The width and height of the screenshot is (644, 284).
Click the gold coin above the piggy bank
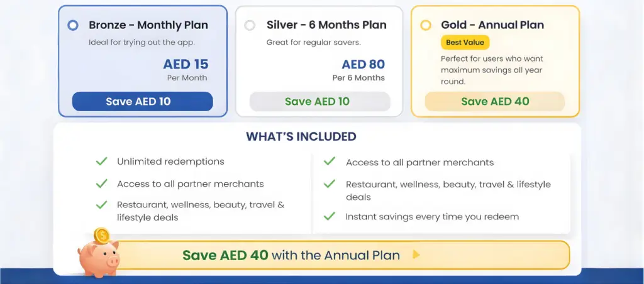click(x=101, y=236)
